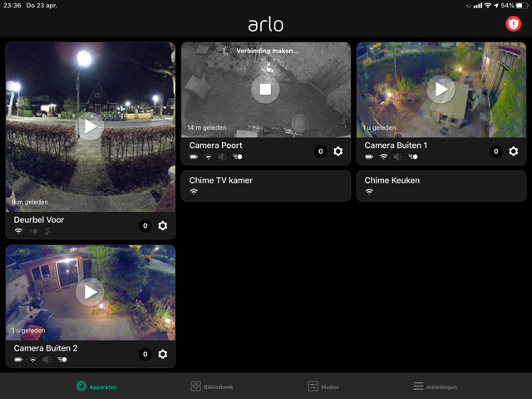Open Camera Buiten 2 settings gear

163,354
